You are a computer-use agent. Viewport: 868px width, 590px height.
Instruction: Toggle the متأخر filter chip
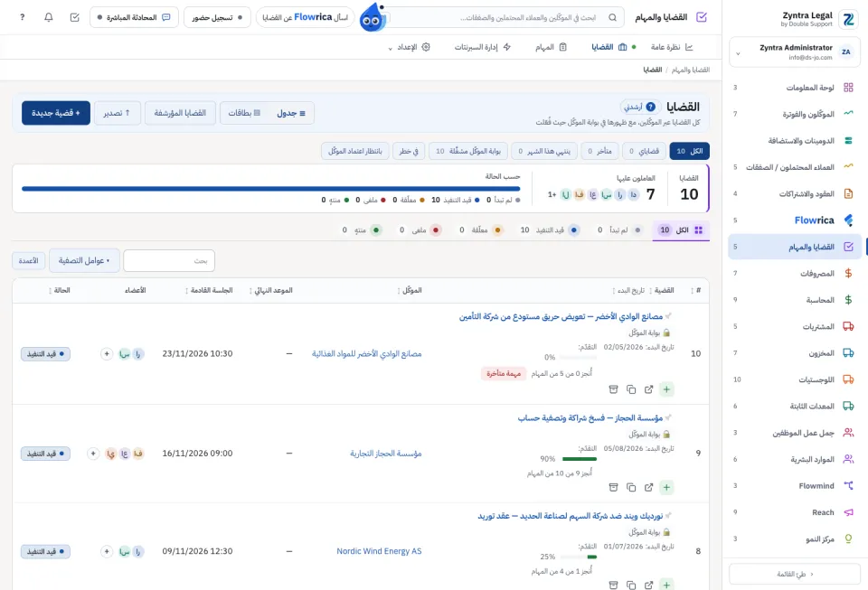(x=599, y=151)
